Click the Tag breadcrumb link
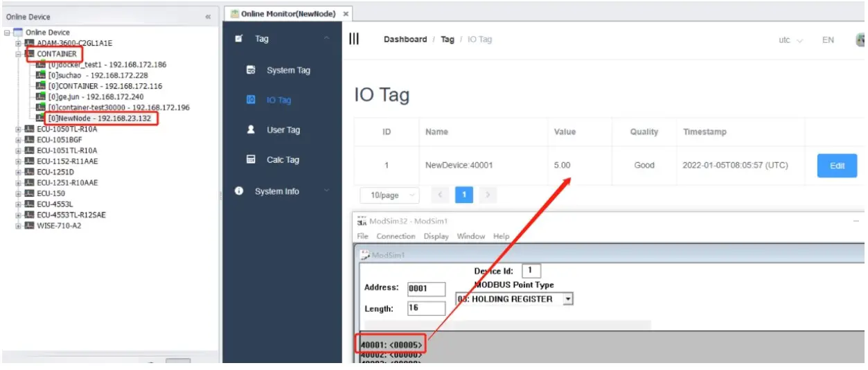Screen dimensions: 868x370 tap(448, 39)
